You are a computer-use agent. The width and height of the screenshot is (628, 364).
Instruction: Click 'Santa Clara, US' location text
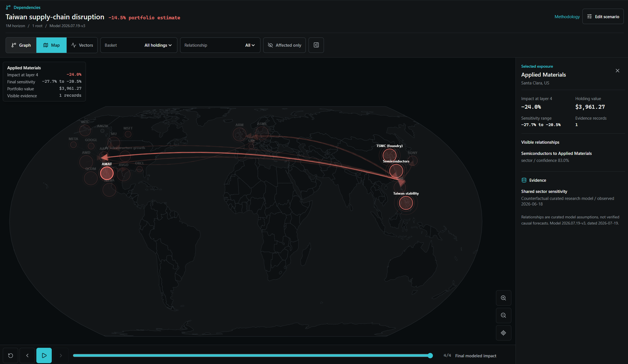[x=535, y=83]
